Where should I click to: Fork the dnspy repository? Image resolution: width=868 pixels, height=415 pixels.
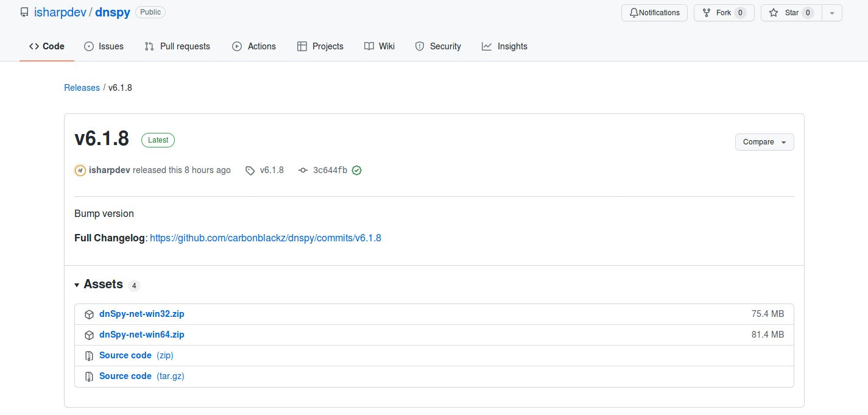click(x=724, y=13)
